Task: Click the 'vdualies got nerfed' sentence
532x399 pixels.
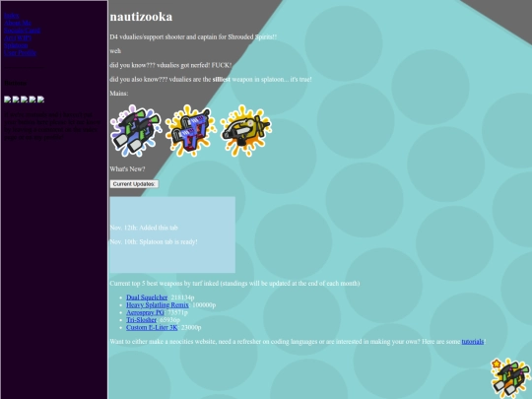Action: coord(170,65)
